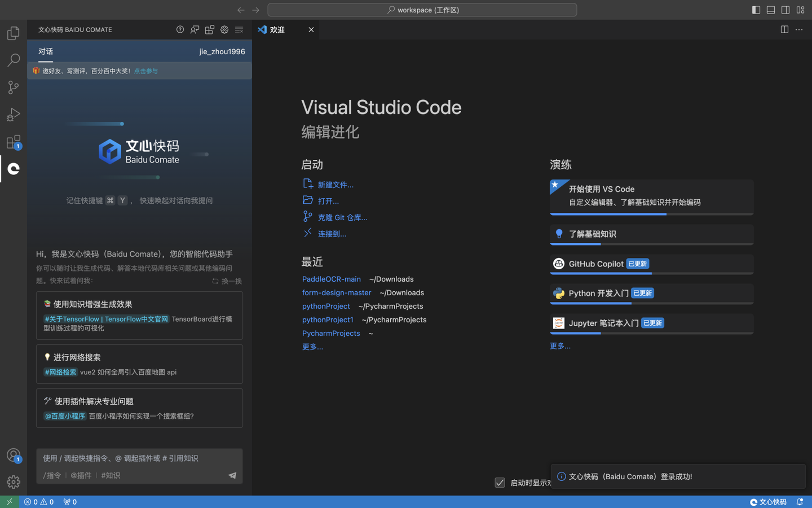Click the remote window icon in status bar
Screen dimensions: 812x508
pos(10,502)
